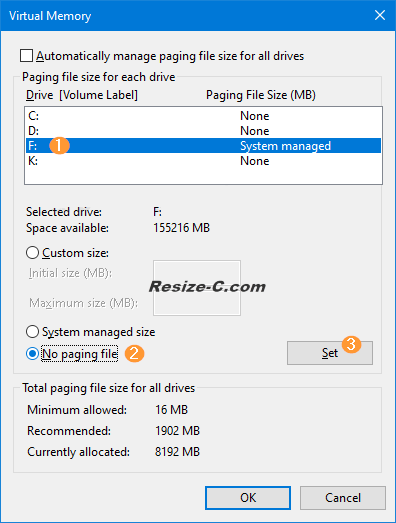
Task: Close the Virtual Memory window
Action: (380, 15)
